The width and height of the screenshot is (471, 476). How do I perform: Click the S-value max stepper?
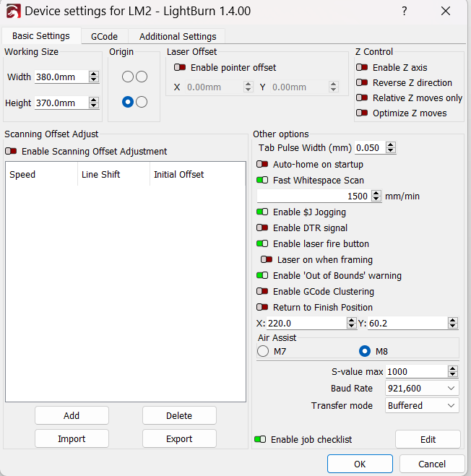pos(453,371)
